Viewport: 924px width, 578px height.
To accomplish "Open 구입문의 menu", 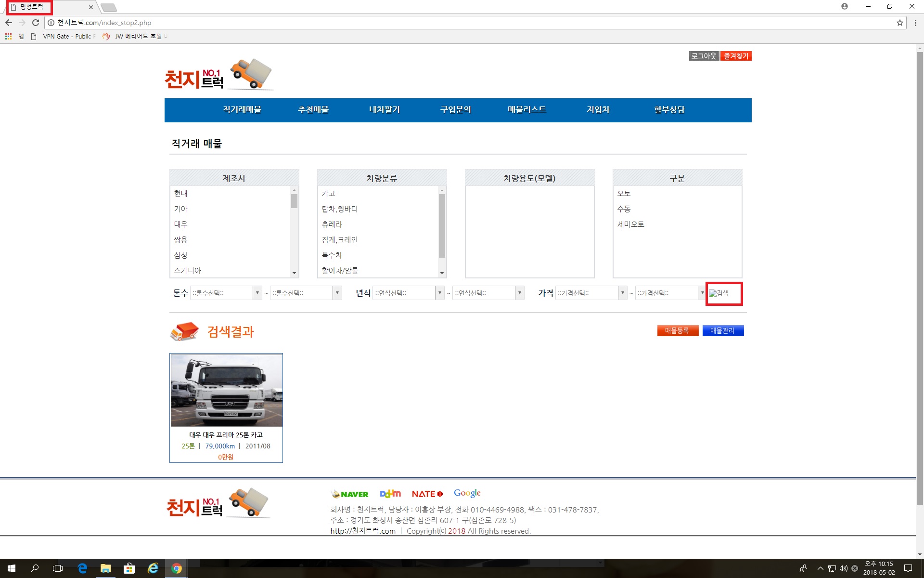I will 456,110.
